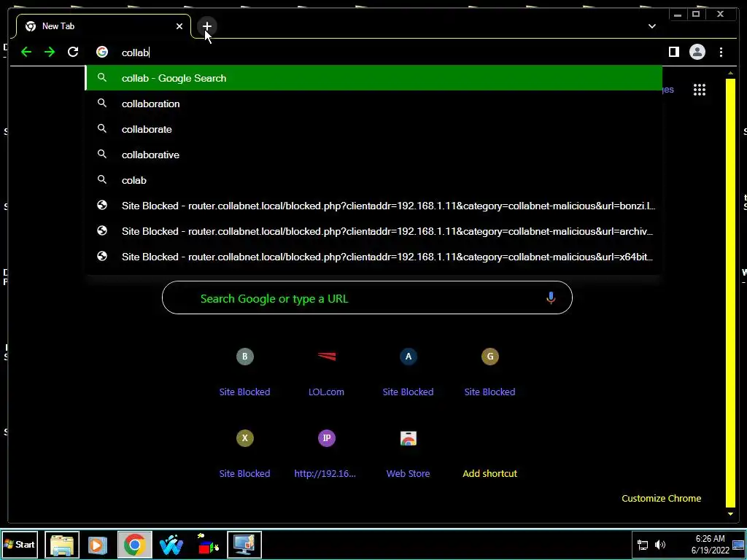This screenshot has width=747, height=560.
Task: Open the profile avatar menu
Action: coord(697,52)
